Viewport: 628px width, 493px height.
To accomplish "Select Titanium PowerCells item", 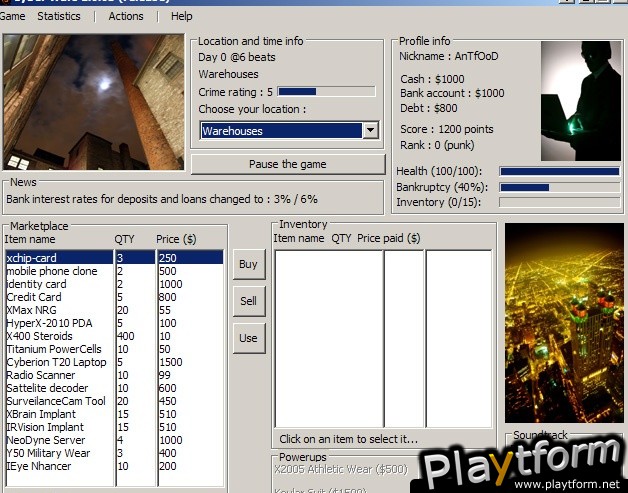I will (x=59, y=349).
